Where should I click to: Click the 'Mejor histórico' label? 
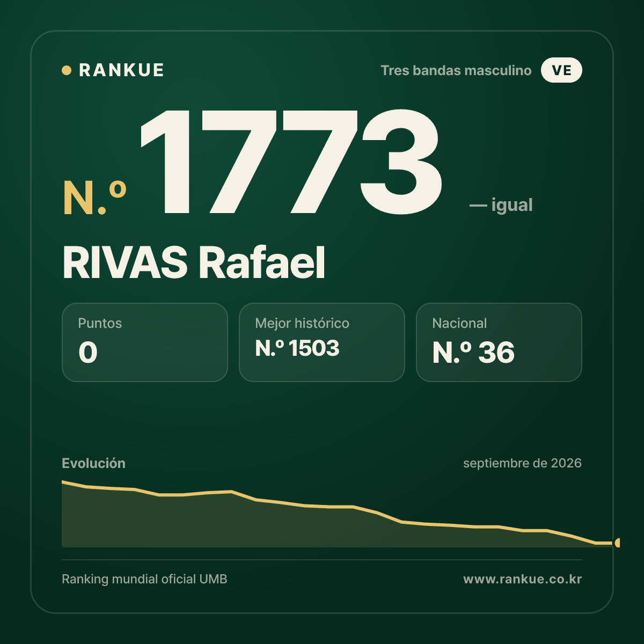tap(302, 323)
